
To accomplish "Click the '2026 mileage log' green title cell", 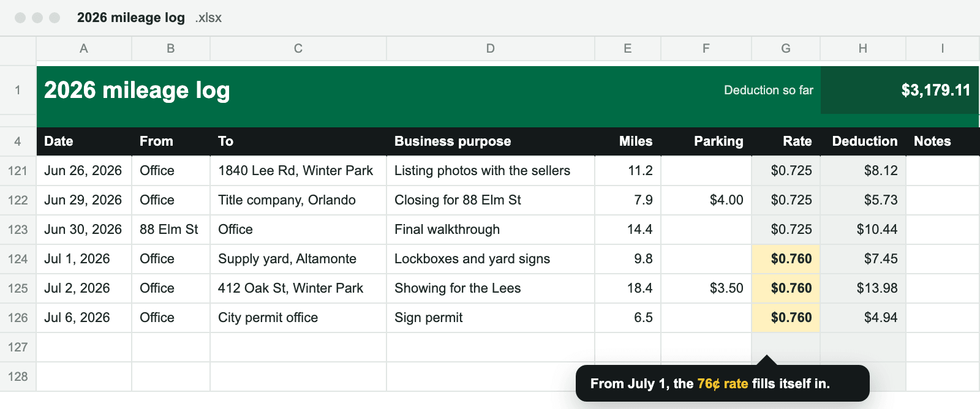I will click(137, 90).
